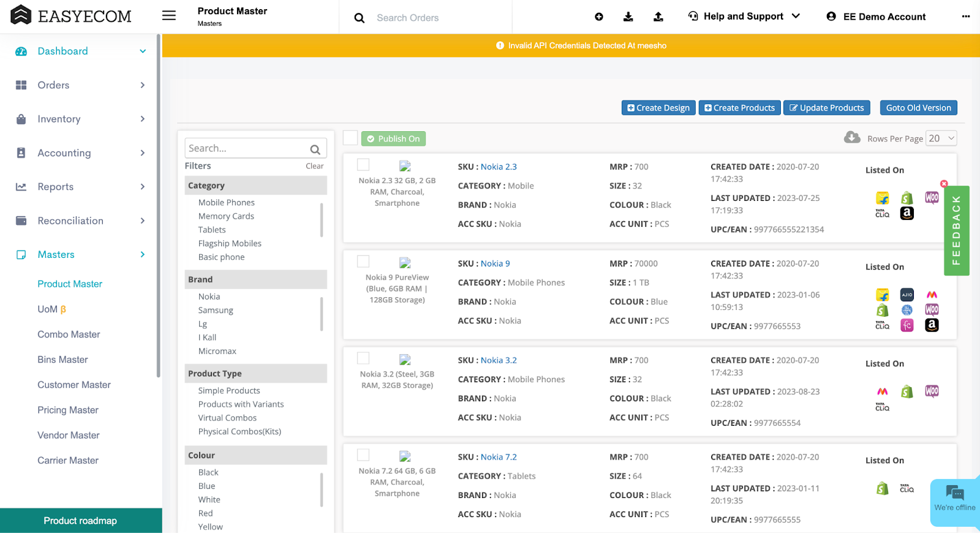Click WooCommerce icon in Nokia 2.3 listing

[932, 198]
